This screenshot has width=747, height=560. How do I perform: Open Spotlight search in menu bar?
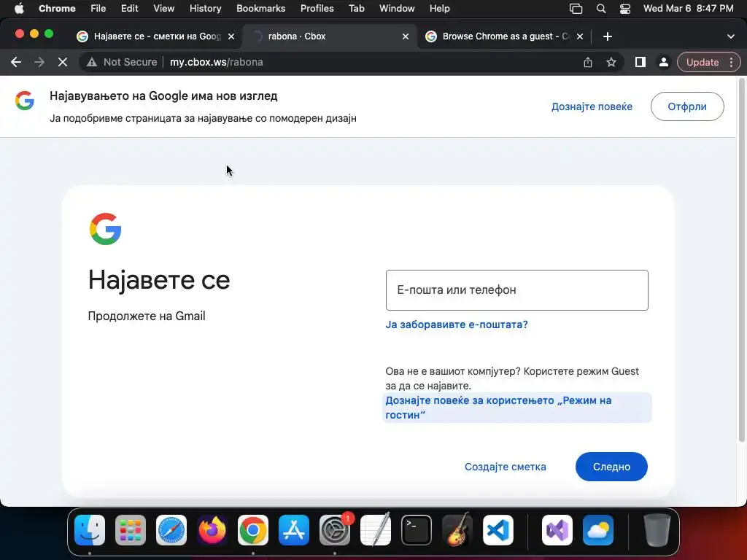[601, 9]
